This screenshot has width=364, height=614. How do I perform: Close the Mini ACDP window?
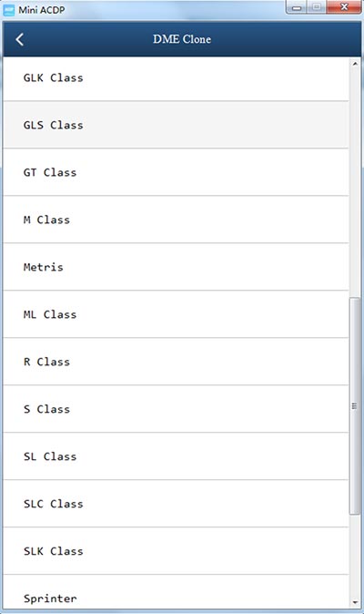(344, 7)
